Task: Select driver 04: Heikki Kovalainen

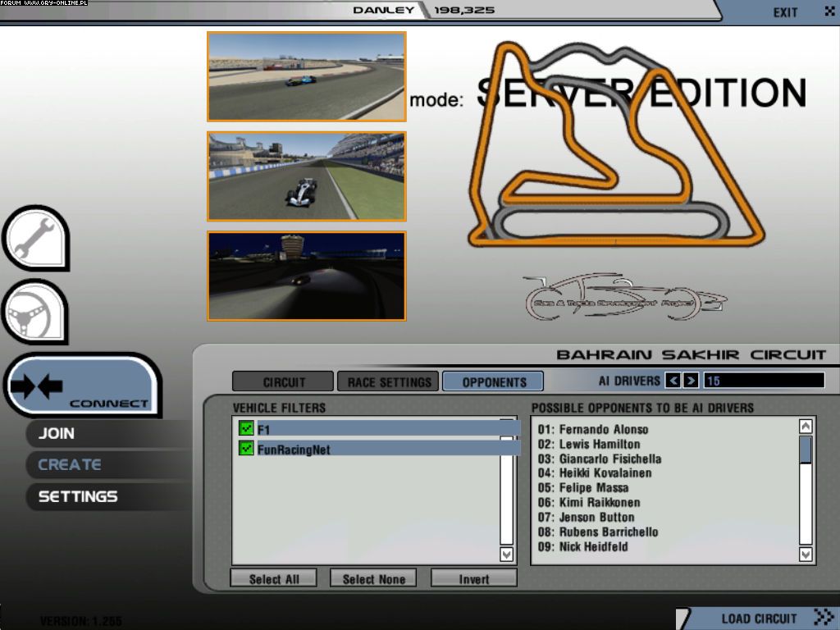Action: pyautogui.click(x=595, y=473)
